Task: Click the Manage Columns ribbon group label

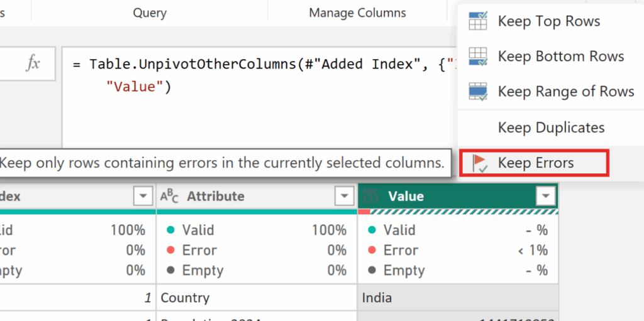Action: (357, 13)
